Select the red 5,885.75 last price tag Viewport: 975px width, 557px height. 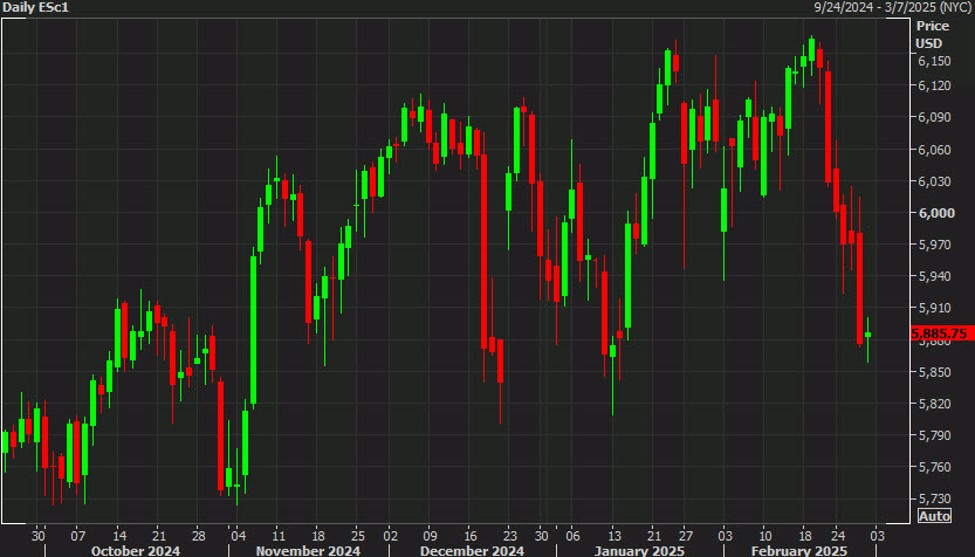(x=939, y=334)
